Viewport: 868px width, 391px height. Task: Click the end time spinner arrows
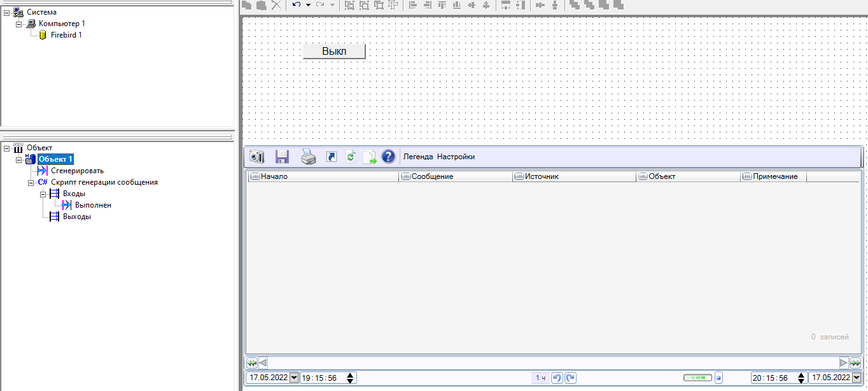tap(802, 378)
